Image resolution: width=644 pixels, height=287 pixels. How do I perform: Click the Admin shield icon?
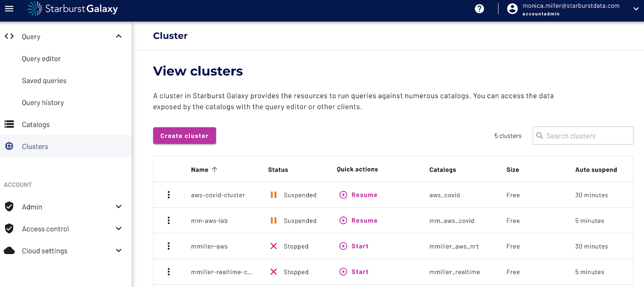click(x=9, y=207)
